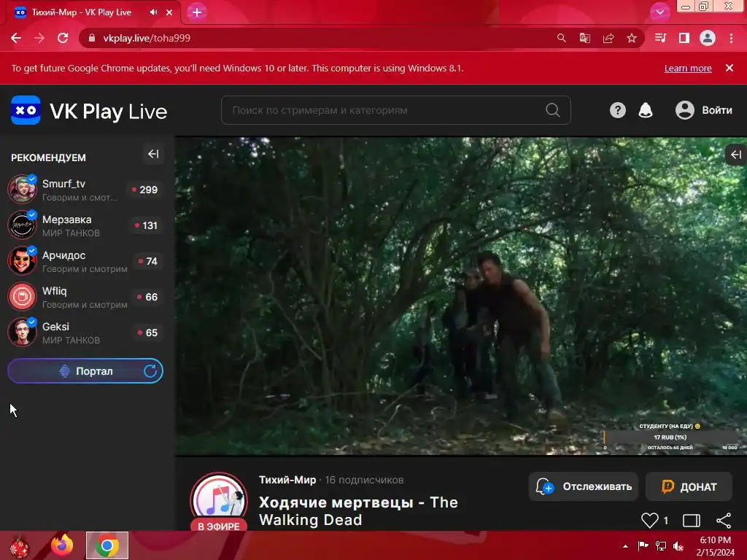The image size is (747, 560).
Task: Close the Тихий-Мир tab
Action: pos(169,12)
